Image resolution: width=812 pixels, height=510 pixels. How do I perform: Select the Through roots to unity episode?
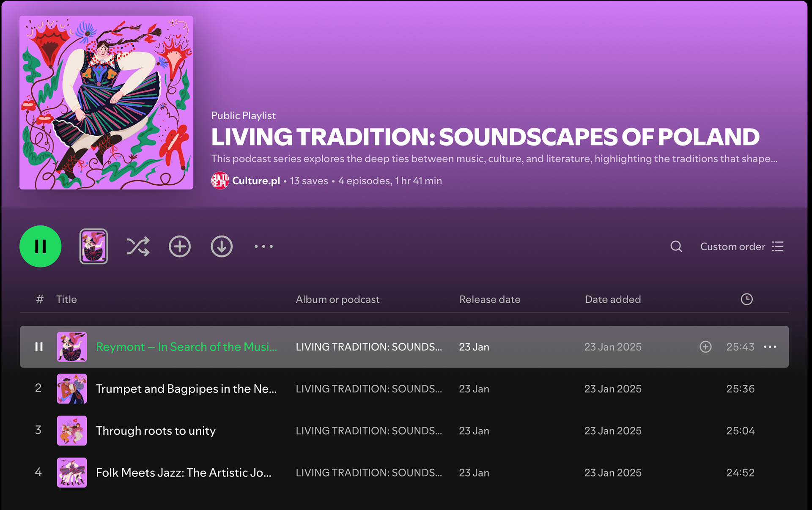[156, 430]
